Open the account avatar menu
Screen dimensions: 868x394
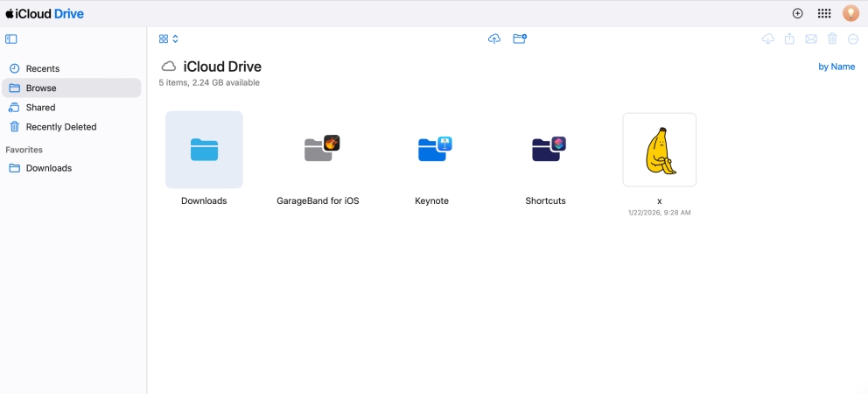click(850, 13)
